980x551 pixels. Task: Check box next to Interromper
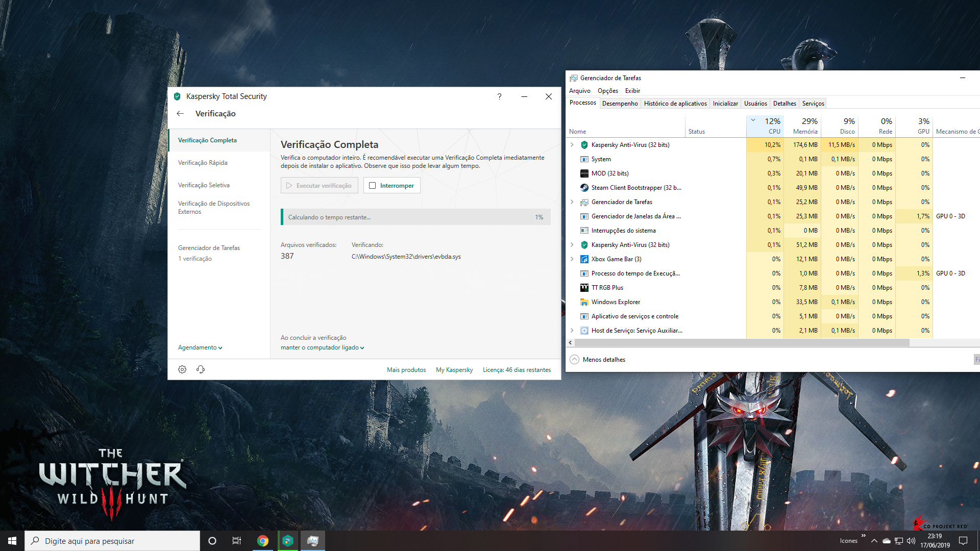(373, 186)
